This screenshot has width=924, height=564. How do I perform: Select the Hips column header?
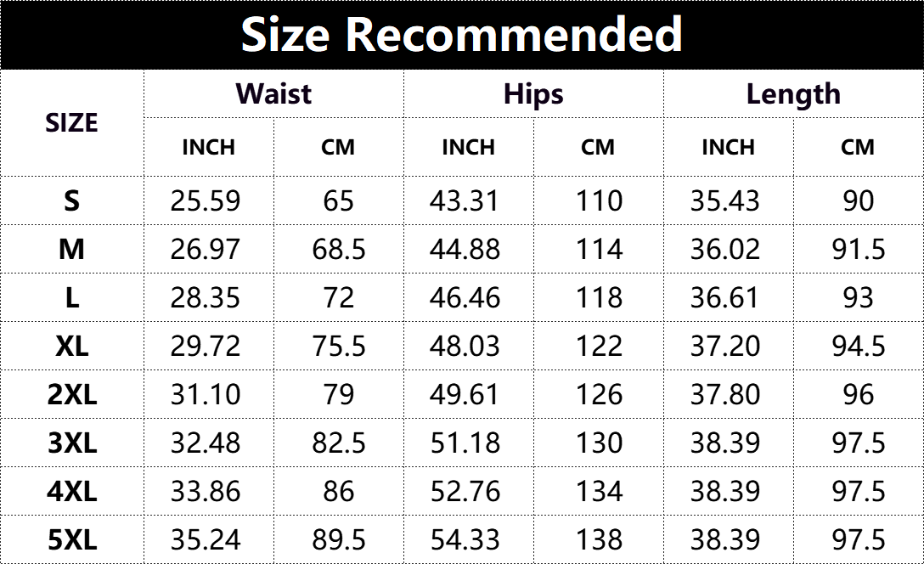click(533, 93)
